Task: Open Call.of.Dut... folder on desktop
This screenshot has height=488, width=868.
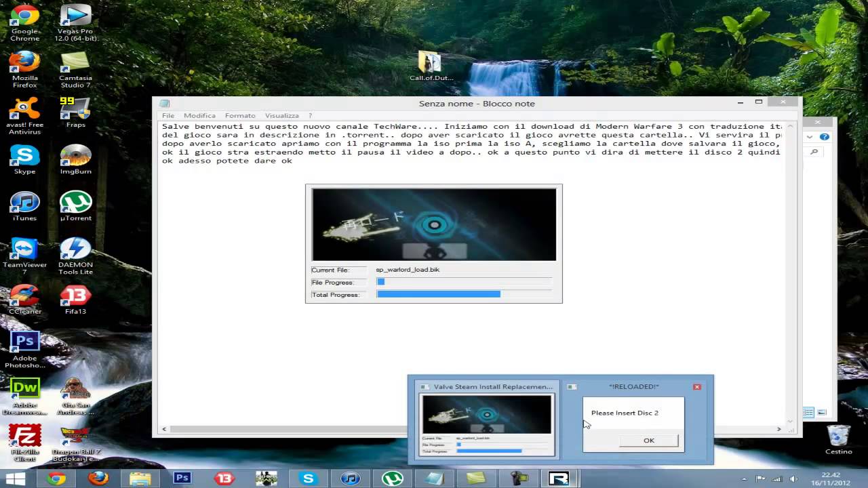Action: (x=431, y=66)
